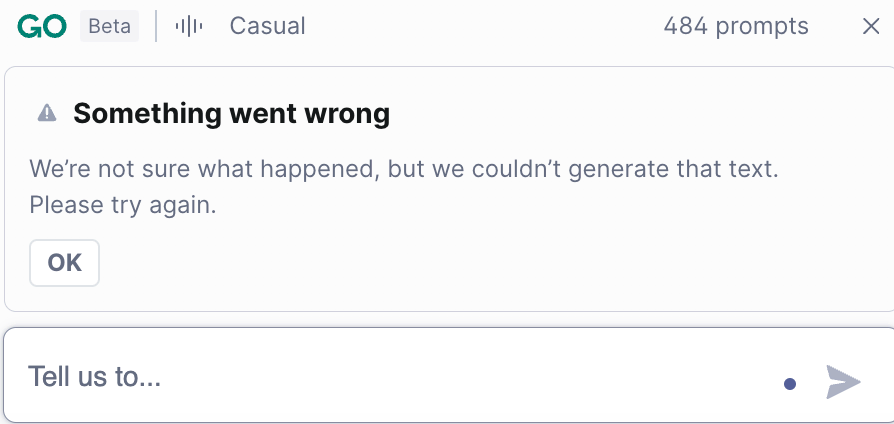
Task: Click the small dot beside send arrow
Action: 790,383
